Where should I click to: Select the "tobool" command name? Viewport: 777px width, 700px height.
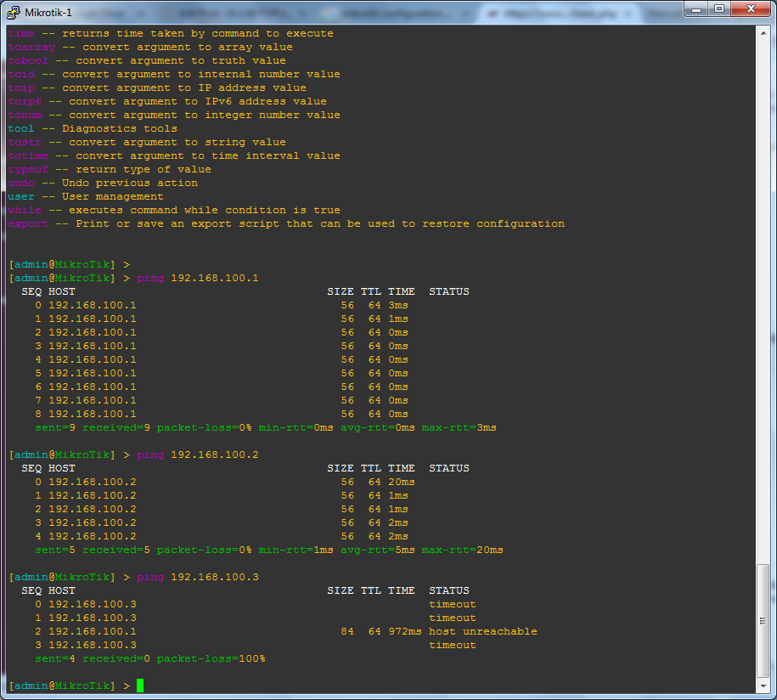point(28,60)
